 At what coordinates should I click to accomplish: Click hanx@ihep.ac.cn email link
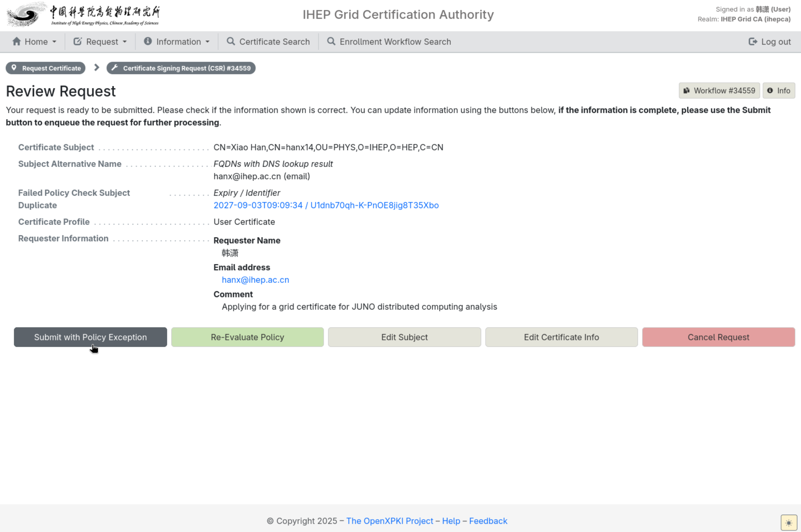[x=255, y=280]
